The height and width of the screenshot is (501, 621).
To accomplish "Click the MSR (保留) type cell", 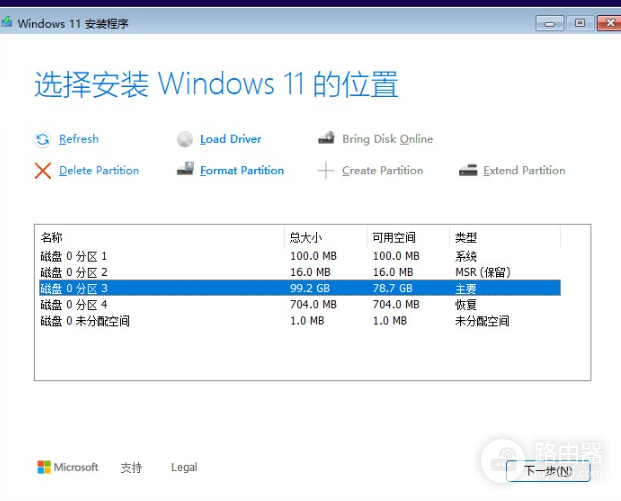I will click(x=483, y=272).
